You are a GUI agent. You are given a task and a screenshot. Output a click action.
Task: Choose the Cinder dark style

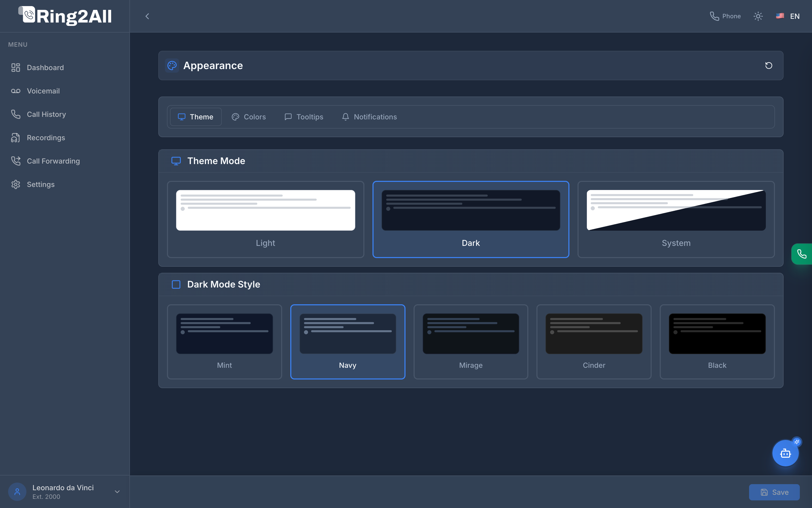click(594, 342)
